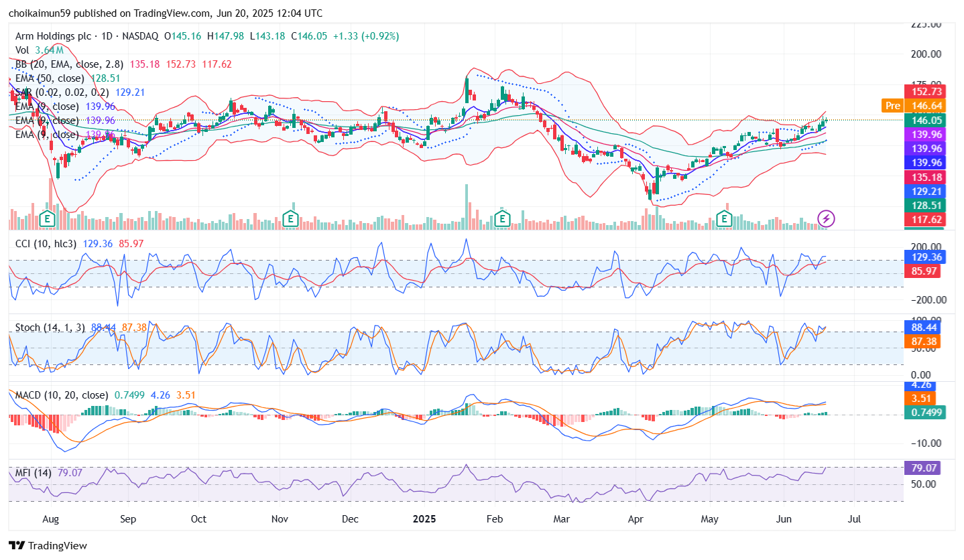The height and width of the screenshot is (560, 964).
Task: Click the Oct label on the time axis
Action: coord(198,519)
